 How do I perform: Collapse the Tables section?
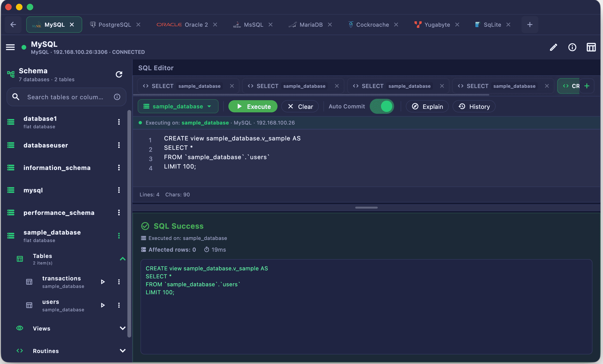coord(123,259)
